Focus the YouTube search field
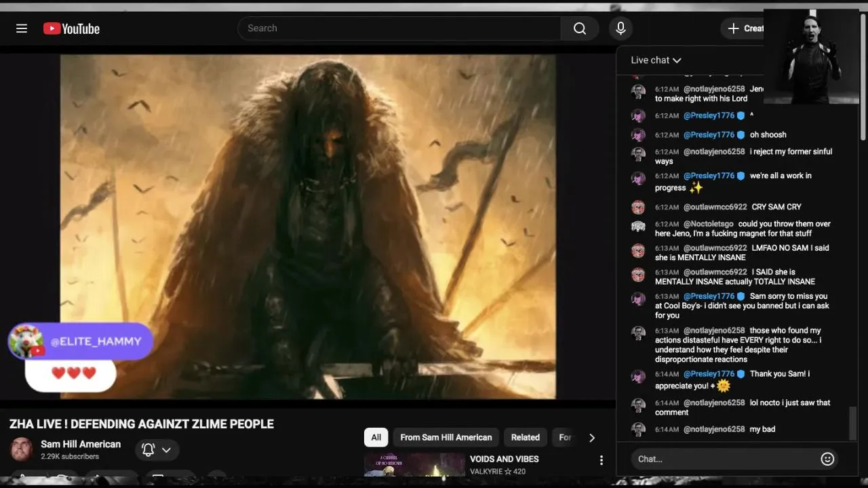 click(399, 28)
